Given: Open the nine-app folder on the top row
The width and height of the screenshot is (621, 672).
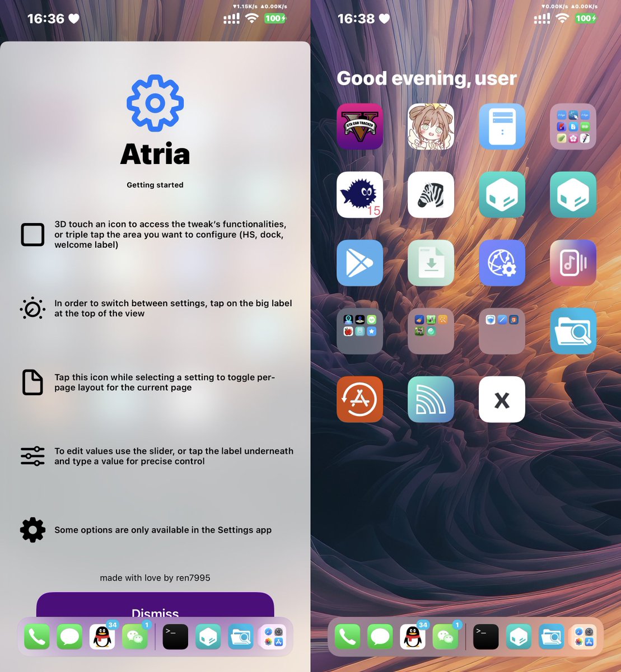Looking at the screenshot, I should pyautogui.click(x=573, y=127).
